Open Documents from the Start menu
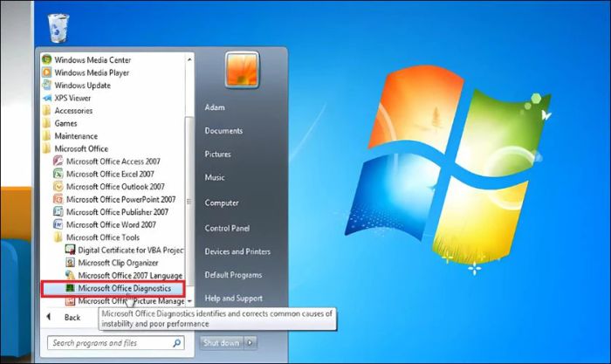The width and height of the screenshot is (611, 364). (223, 131)
